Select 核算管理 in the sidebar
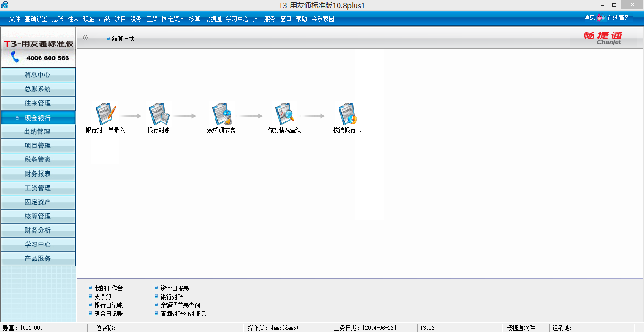Viewport: 644px width, 332px height. coord(38,216)
